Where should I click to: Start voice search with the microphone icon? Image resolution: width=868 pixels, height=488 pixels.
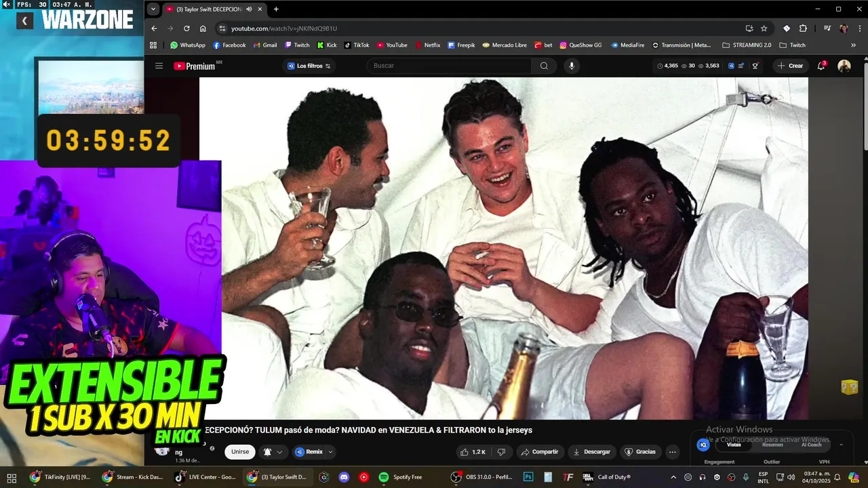click(x=572, y=66)
